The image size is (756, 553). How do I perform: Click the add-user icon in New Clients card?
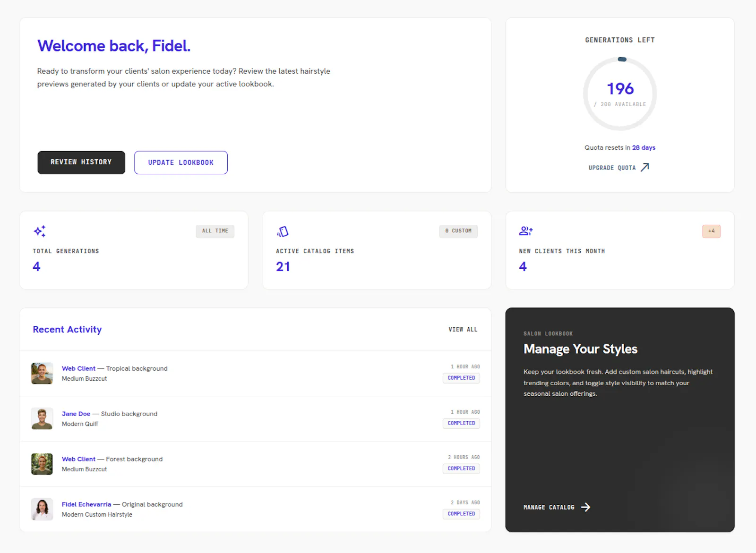point(526,231)
